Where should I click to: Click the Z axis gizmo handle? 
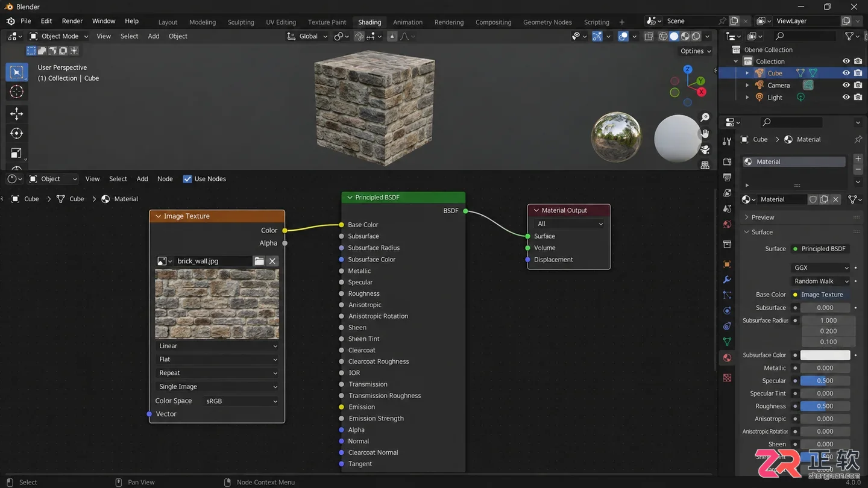(x=688, y=69)
